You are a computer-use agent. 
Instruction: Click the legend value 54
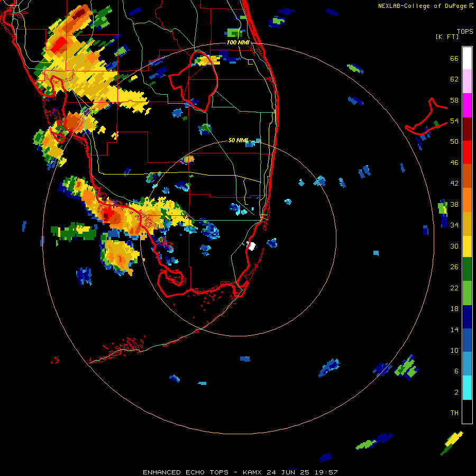(454, 121)
